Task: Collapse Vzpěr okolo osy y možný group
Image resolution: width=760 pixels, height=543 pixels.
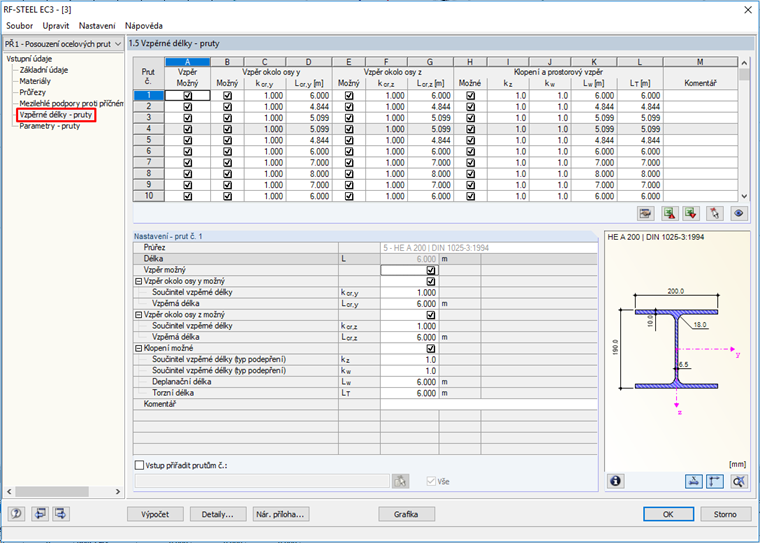Action: coord(139,281)
